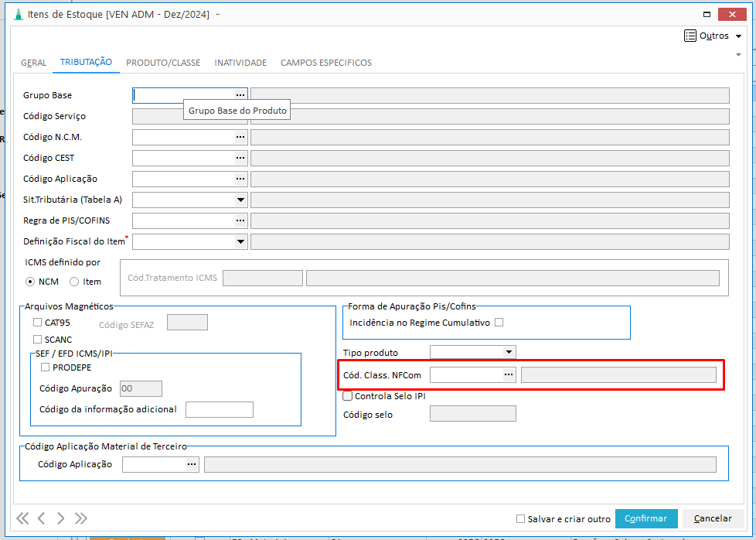
Task: Go to the INATIVIDADE tab
Action: click(240, 63)
